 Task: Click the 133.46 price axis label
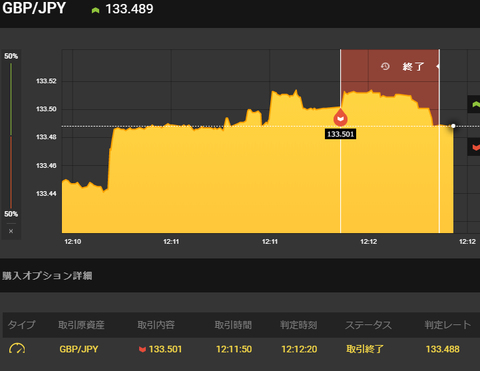coord(46,165)
